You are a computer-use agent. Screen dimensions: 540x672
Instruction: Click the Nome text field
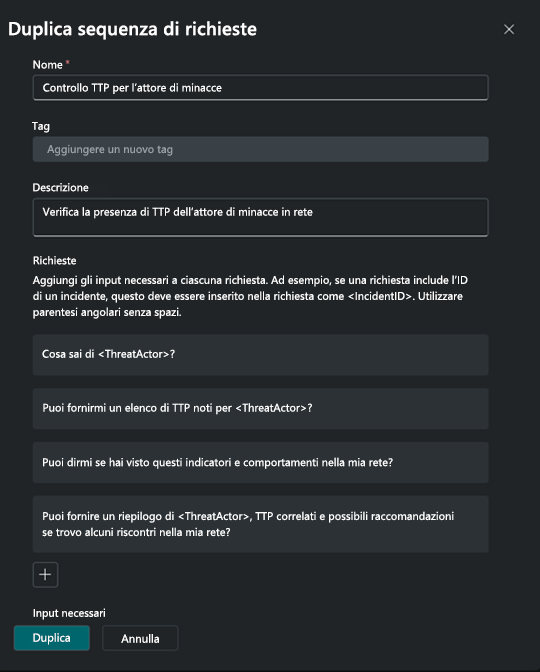pos(261,88)
